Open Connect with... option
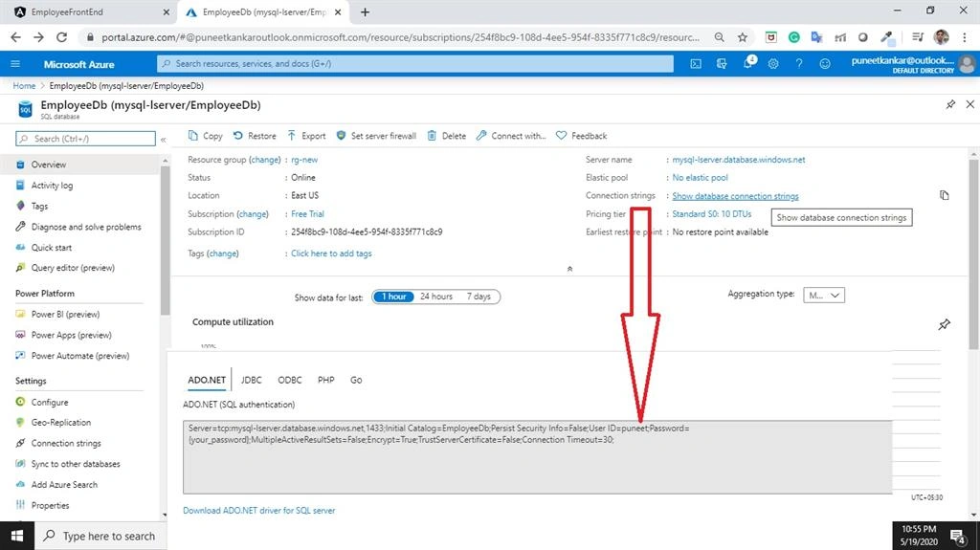The image size is (980, 550). click(x=511, y=136)
